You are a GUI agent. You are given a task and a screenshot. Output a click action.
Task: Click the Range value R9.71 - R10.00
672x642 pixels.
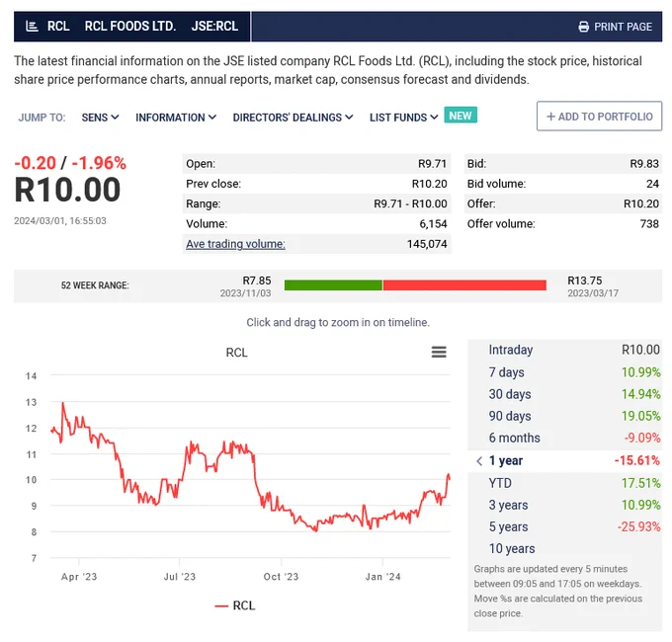coord(410,203)
